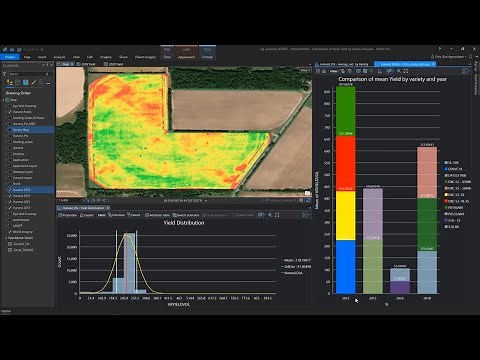Image resolution: width=480 pixels, height=360 pixels.
Task: Open the Map ribbon tab
Action: point(27,57)
